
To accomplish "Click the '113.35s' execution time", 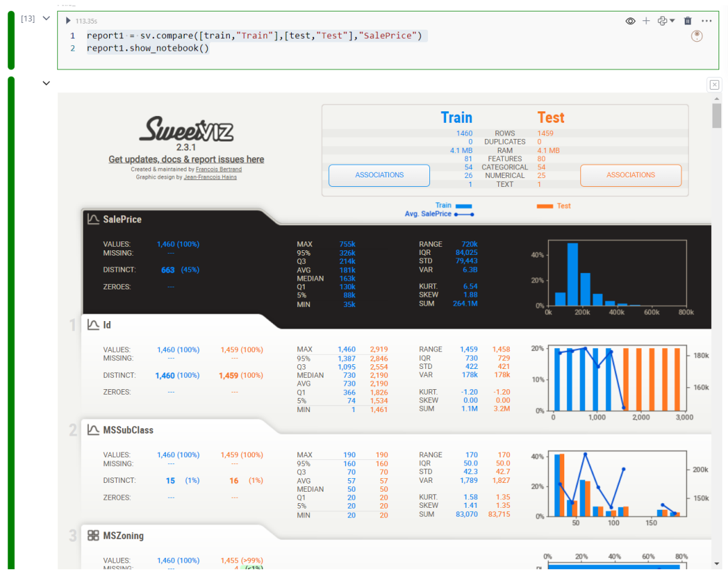I will tap(86, 21).
